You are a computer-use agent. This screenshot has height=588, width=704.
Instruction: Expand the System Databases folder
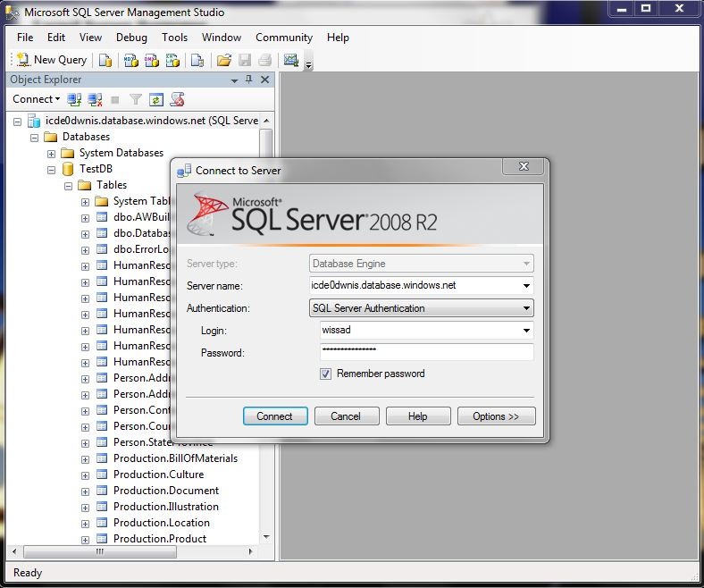pyautogui.click(x=51, y=154)
